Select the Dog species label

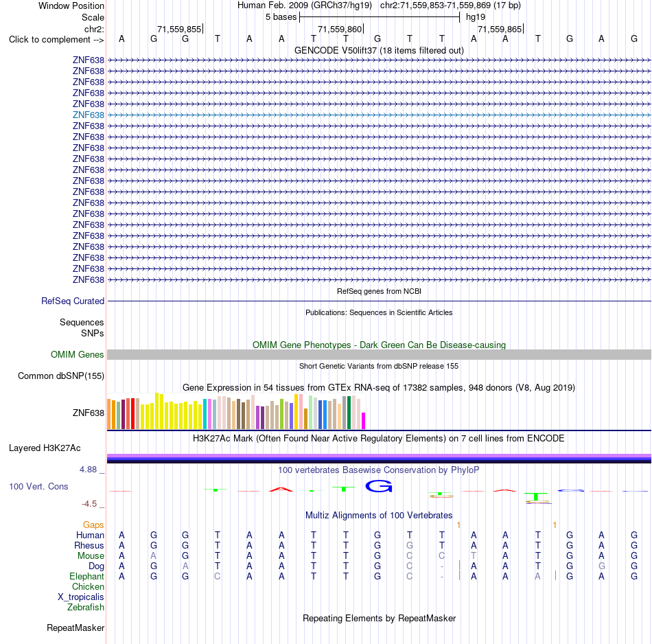coord(96,566)
